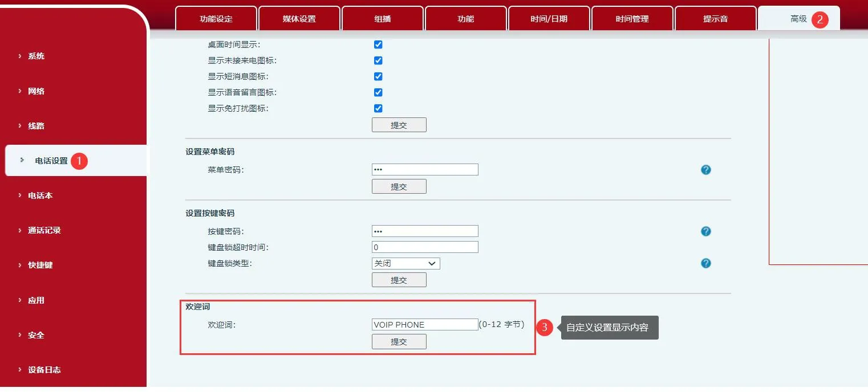Disable 显示未接来电图标 option
This screenshot has height=392, width=868.
click(378, 60)
